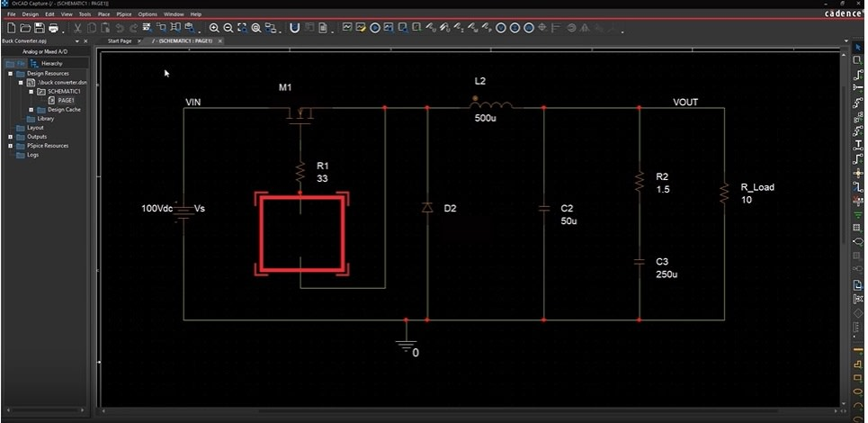Select the MOSFET M1 symbol
The height and width of the screenshot is (423, 868).
coord(300,115)
